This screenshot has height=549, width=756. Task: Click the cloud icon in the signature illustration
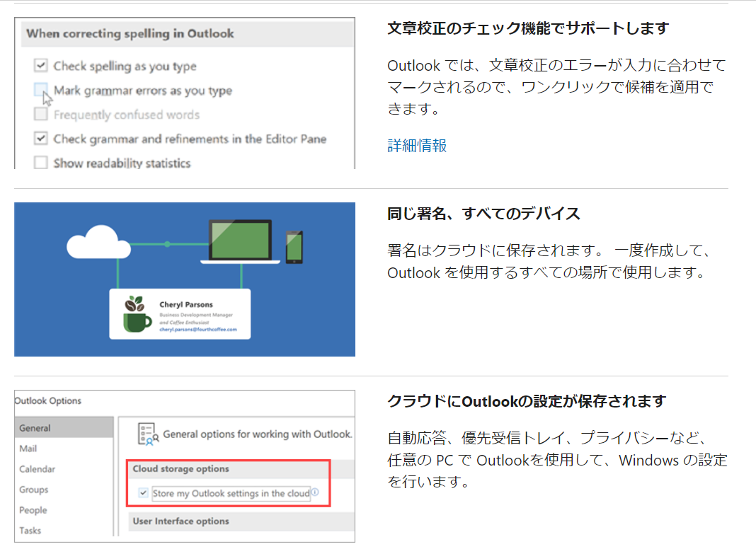pos(98,242)
